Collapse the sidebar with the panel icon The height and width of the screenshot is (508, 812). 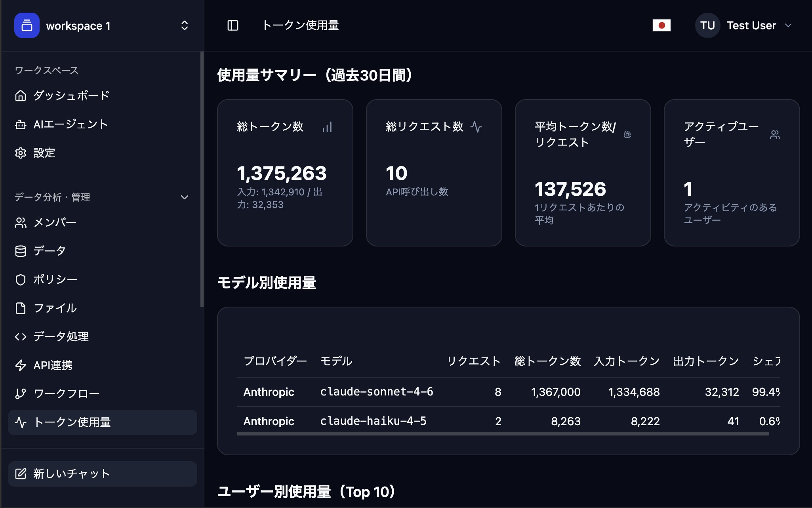[233, 25]
